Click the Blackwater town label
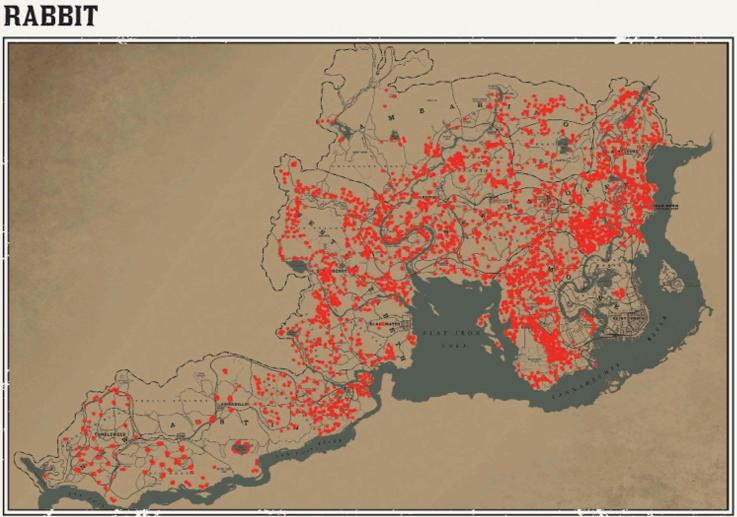737x517 pixels. [383, 324]
